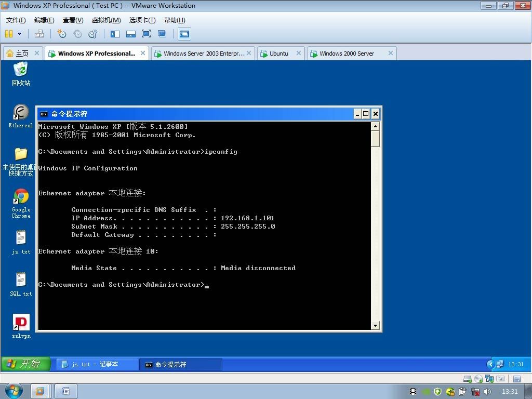
Task: Click the network adapter device status icon
Action: pyautogui.click(x=489, y=379)
